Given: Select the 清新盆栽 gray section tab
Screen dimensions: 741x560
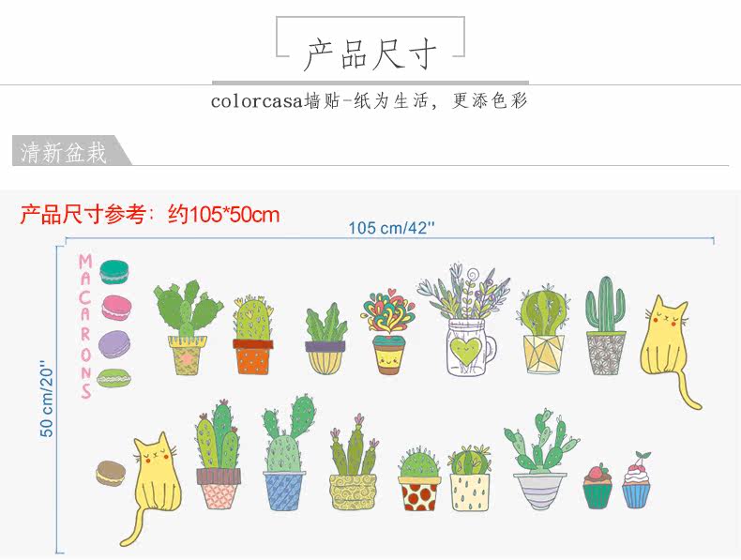Looking at the screenshot, I should [70, 151].
